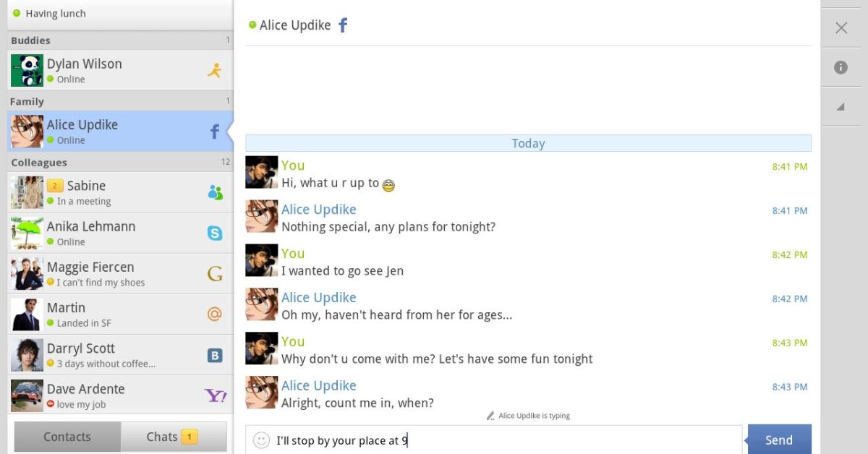Click the Google icon beside Maggie Fiercen
The height and width of the screenshot is (454, 868).
point(215,273)
